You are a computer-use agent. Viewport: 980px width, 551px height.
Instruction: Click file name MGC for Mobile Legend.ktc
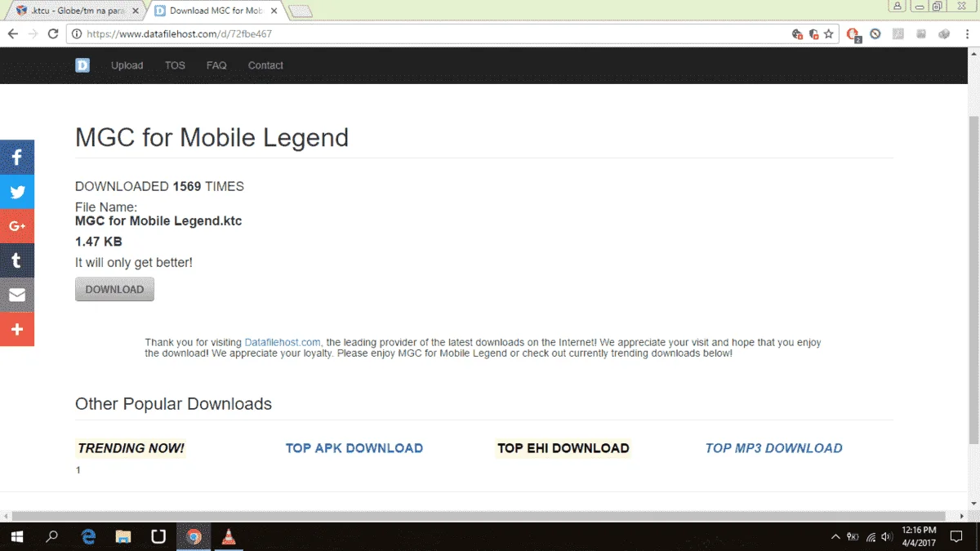click(158, 220)
